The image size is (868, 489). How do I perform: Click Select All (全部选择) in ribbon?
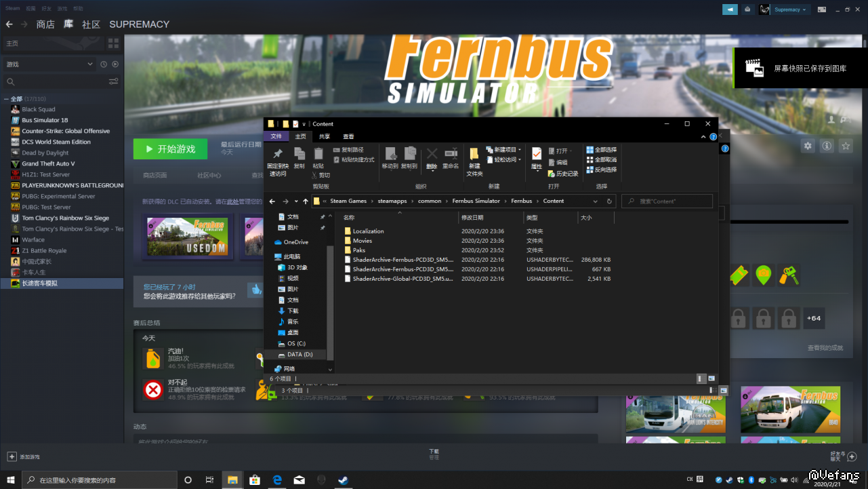(602, 150)
